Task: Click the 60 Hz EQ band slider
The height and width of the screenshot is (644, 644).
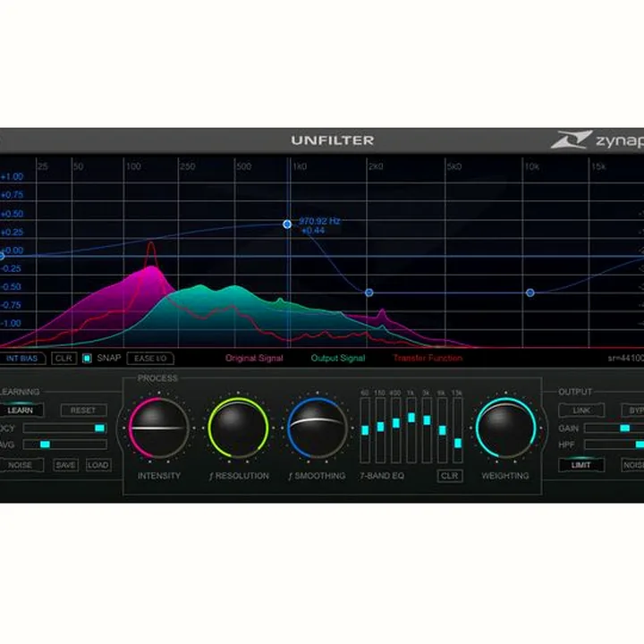Action: (365, 430)
